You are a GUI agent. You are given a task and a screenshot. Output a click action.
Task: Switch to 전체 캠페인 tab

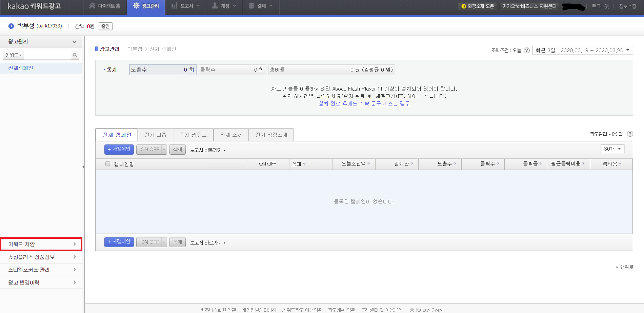point(117,135)
